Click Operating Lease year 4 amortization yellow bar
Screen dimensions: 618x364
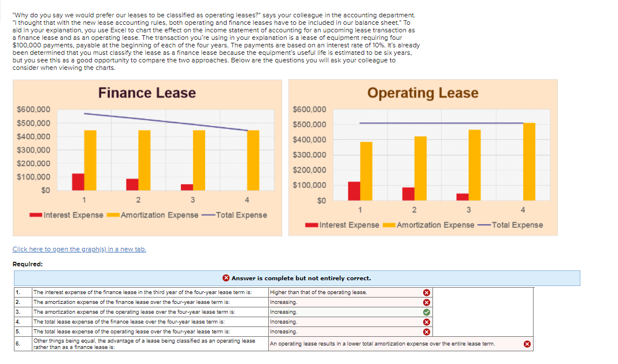point(529,162)
